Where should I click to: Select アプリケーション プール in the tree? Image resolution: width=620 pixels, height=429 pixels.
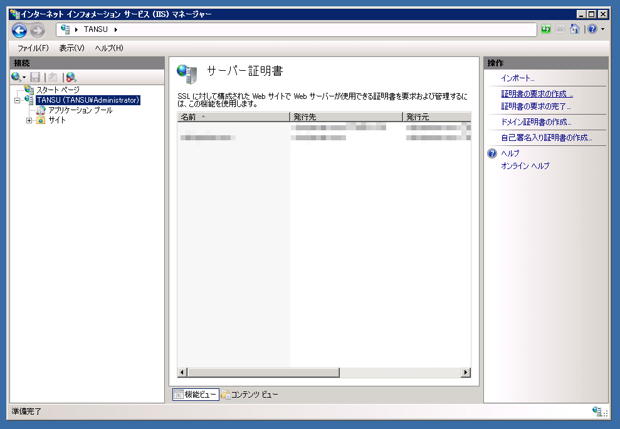tap(80, 110)
